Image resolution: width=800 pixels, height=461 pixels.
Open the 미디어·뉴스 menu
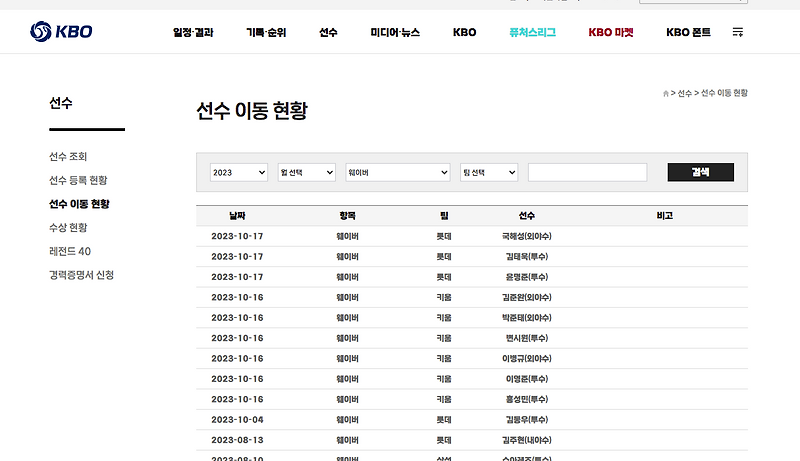(395, 32)
